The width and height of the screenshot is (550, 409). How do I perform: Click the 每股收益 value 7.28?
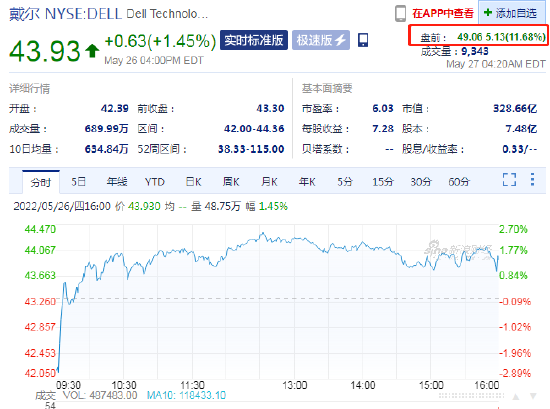tap(383, 129)
